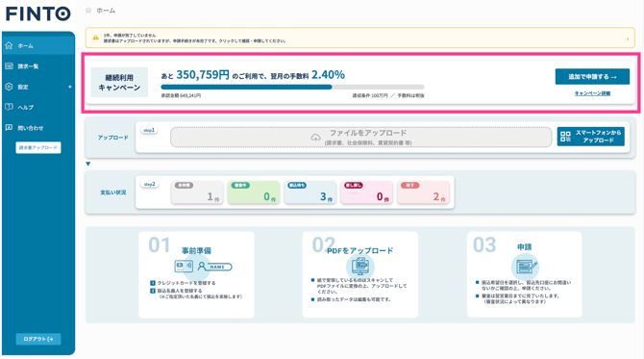Image resolution: width=644 pixels, height=359 pixels.
Task: Click the credit card illustration icon
Action: pyautogui.click(x=184, y=266)
